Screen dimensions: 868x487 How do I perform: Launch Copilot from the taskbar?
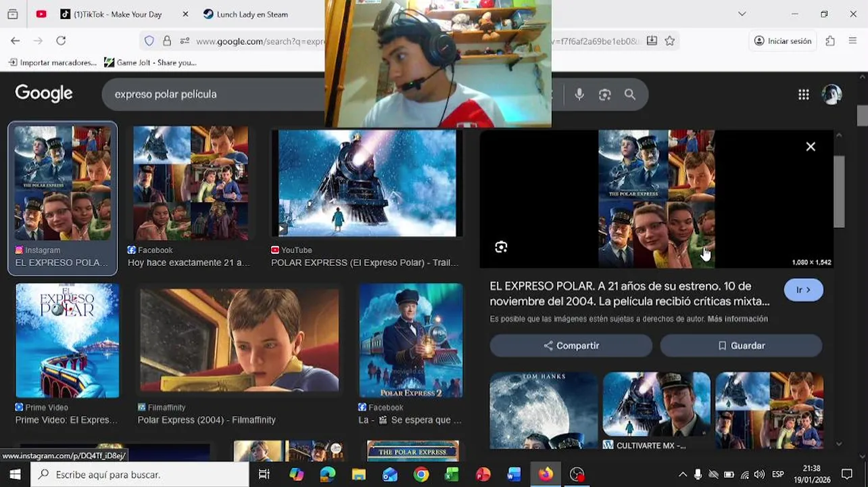(x=296, y=474)
